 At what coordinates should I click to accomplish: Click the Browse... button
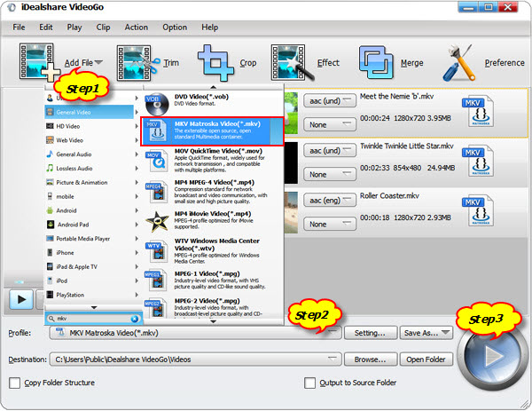pyautogui.click(x=371, y=360)
